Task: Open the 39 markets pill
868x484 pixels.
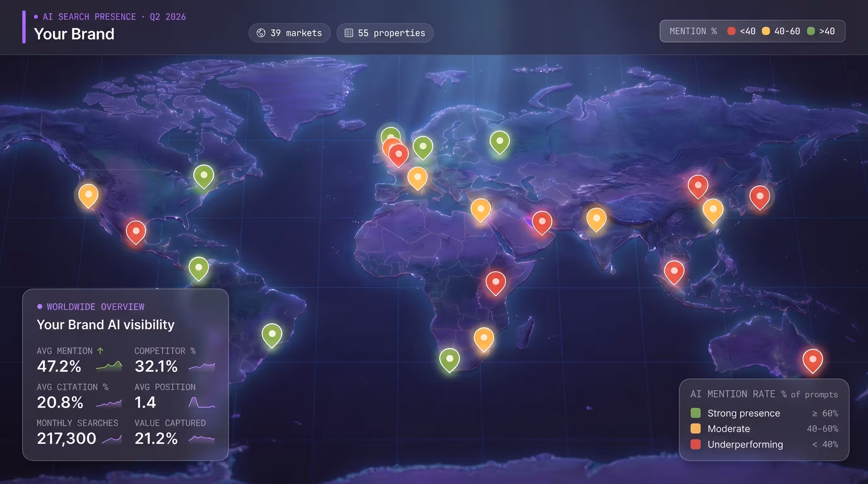Action: tap(290, 33)
